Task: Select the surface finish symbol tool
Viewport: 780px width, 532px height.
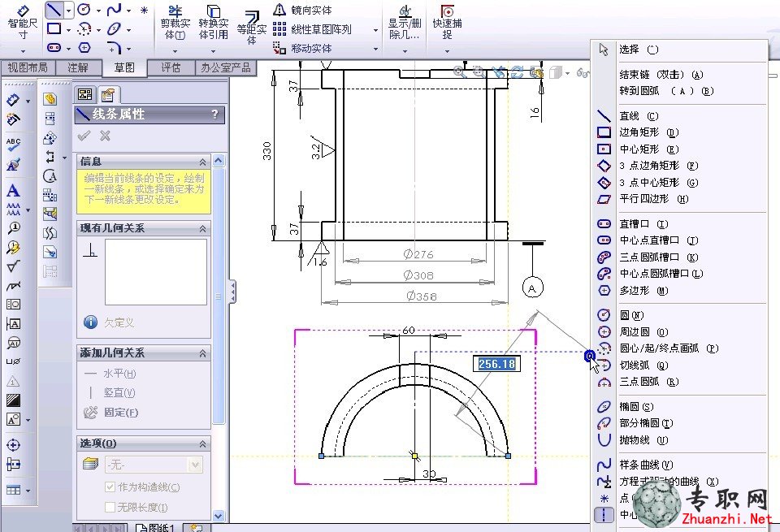Action: tap(14, 266)
